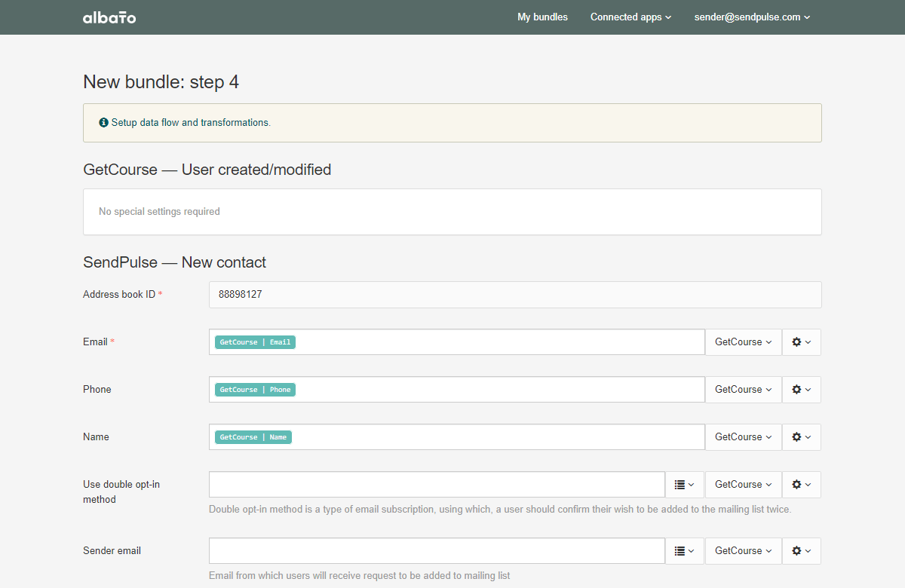This screenshot has height=588, width=905.
Task: Open the list options icon for Sender email
Action: pos(684,551)
